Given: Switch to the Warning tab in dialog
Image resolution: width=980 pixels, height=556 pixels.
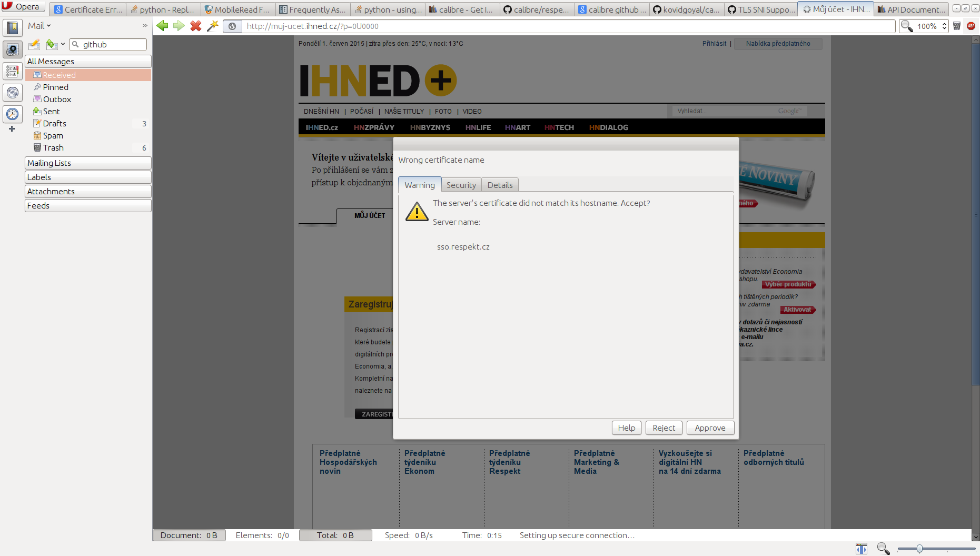Looking at the screenshot, I should (420, 185).
